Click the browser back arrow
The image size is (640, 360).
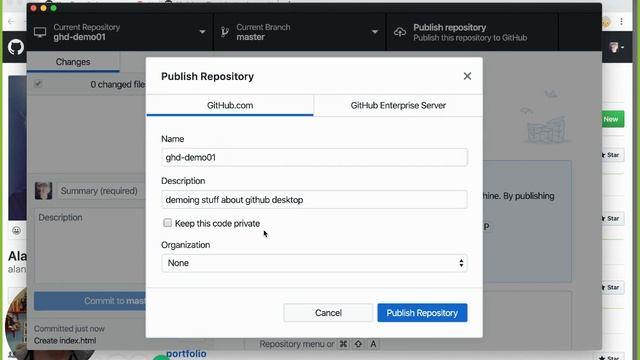tap(11, 22)
